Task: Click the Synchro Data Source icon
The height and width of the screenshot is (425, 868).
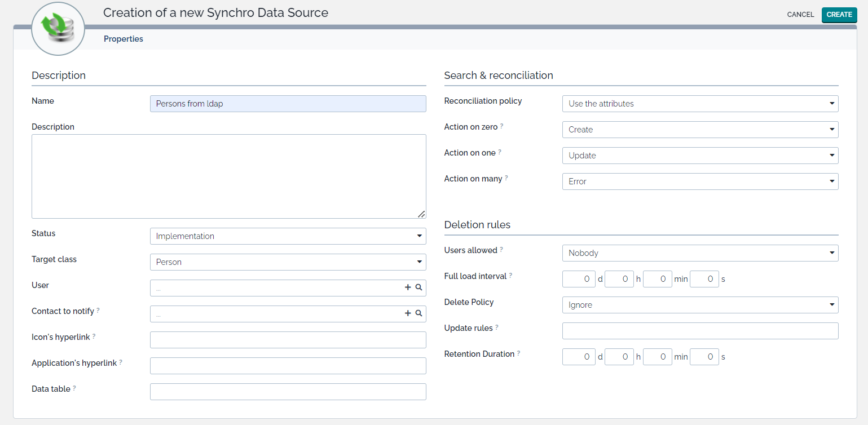Action: point(58,28)
